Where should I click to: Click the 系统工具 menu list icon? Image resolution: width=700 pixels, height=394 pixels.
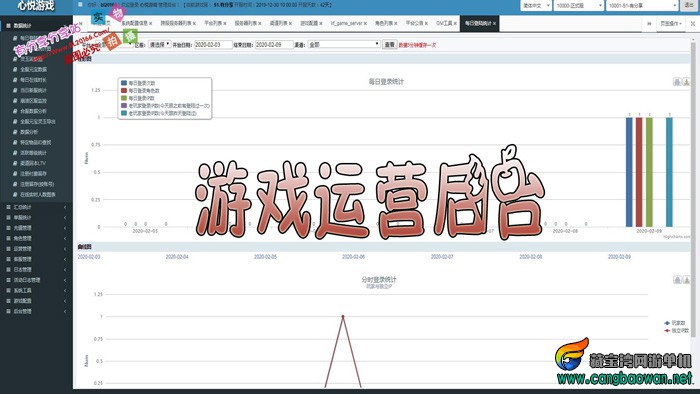[x=8, y=290]
